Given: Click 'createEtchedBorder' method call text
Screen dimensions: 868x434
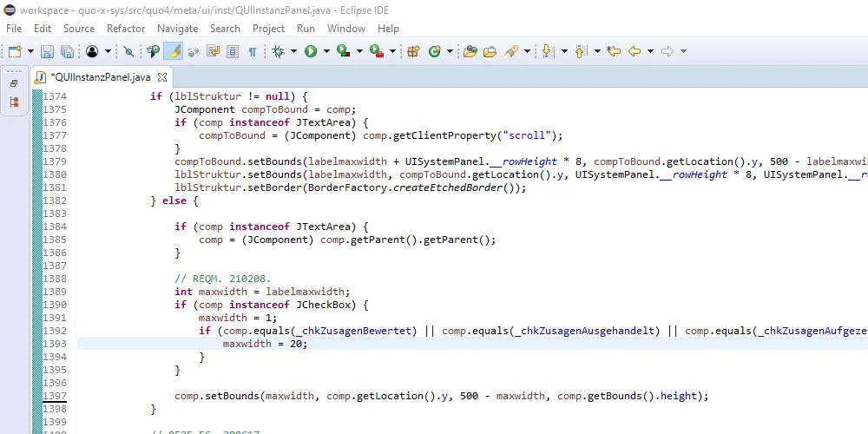Looking at the screenshot, I should coord(447,187).
